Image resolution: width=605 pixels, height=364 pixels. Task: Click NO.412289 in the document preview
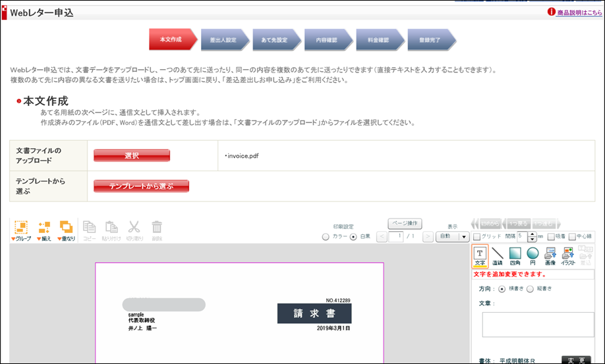coord(338,300)
